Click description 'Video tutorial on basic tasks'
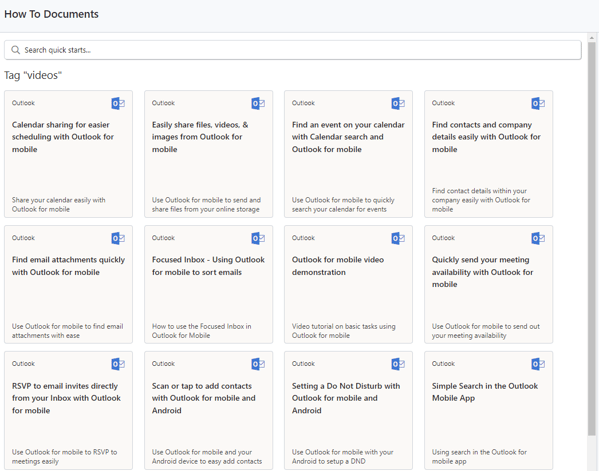The image size is (599, 471). click(343, 331)
